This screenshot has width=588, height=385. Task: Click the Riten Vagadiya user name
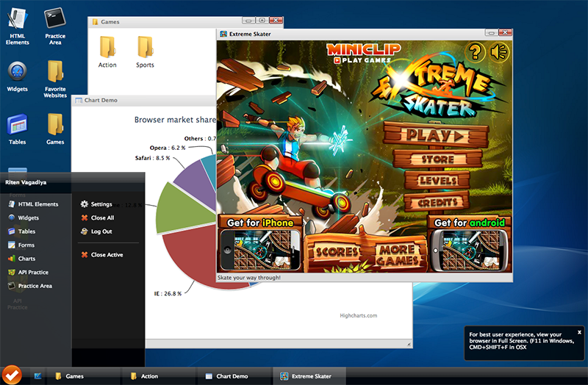point(26,182)
